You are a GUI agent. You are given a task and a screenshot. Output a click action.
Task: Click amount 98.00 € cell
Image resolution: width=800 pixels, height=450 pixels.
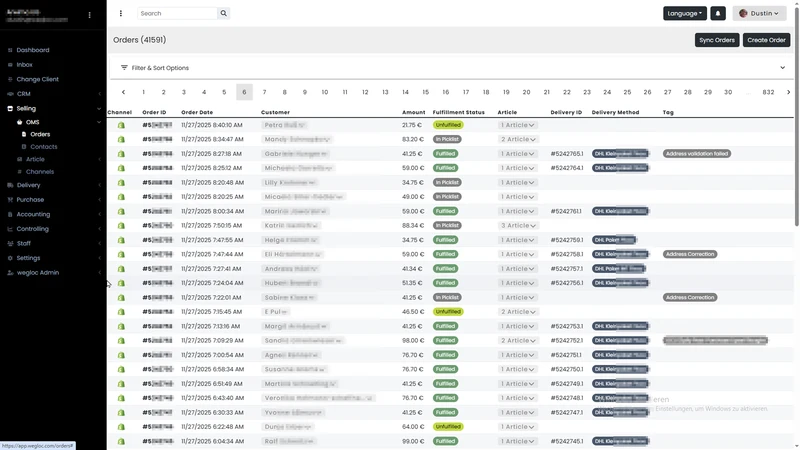click(412, 340)
